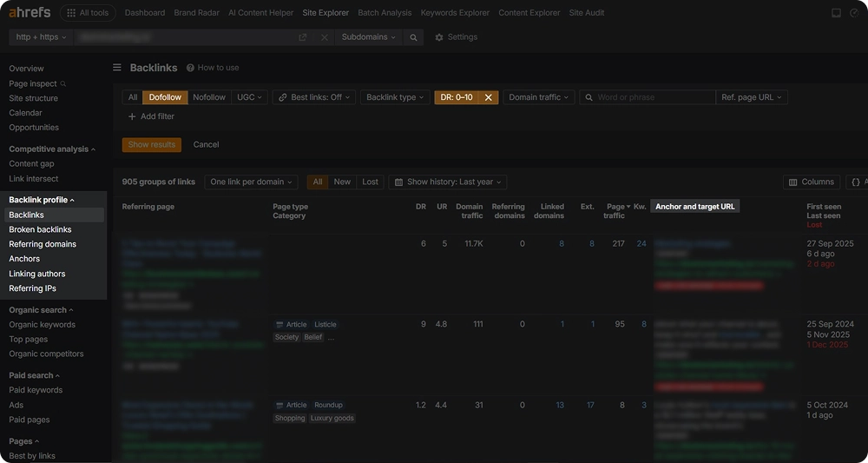Collapse the Paid search section
The height and width of the screenshot is (463, 868).
(35, 375)
